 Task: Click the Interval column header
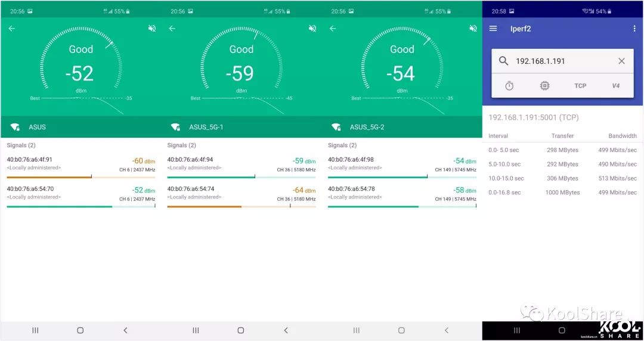pos(498,135)
